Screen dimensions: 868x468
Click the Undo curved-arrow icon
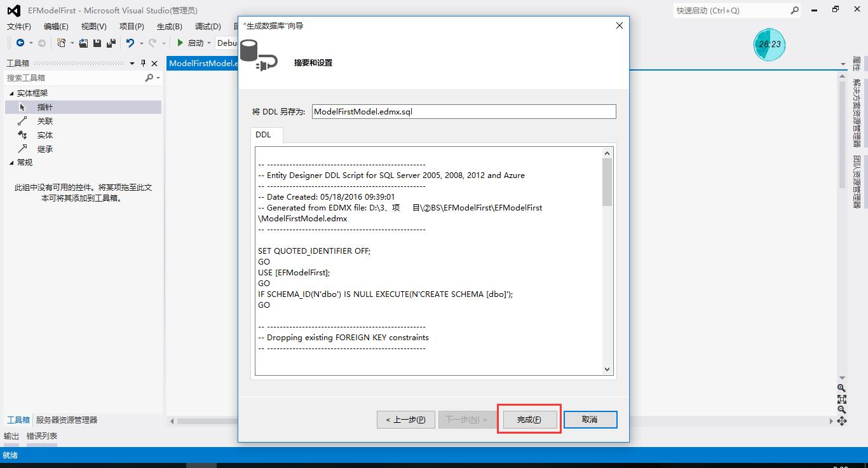coord(130,43)
